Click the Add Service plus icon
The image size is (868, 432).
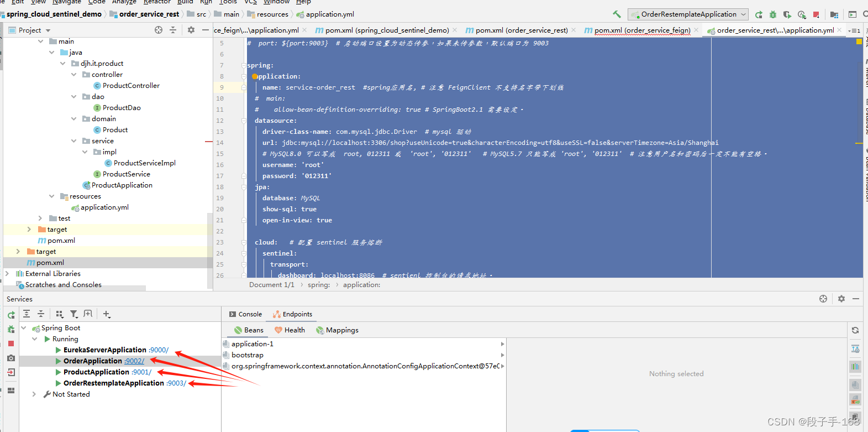tap(107, 314)
